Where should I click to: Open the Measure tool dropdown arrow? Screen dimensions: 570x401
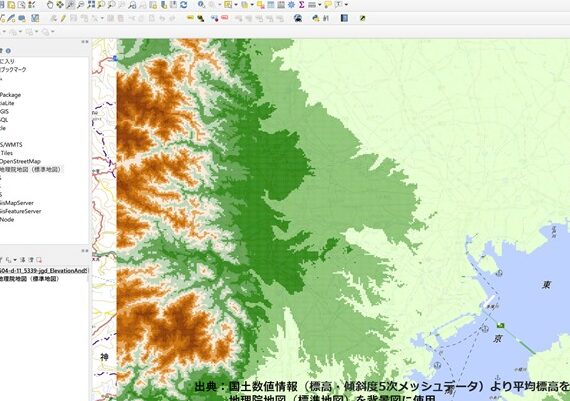tap(320, 5)
